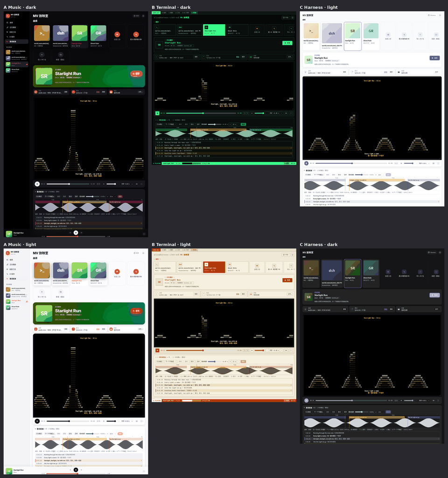The height and width of the screenshot is (478, 448).
Task: Open settings icon in C Harness dark header
Action: pos(440,253)
